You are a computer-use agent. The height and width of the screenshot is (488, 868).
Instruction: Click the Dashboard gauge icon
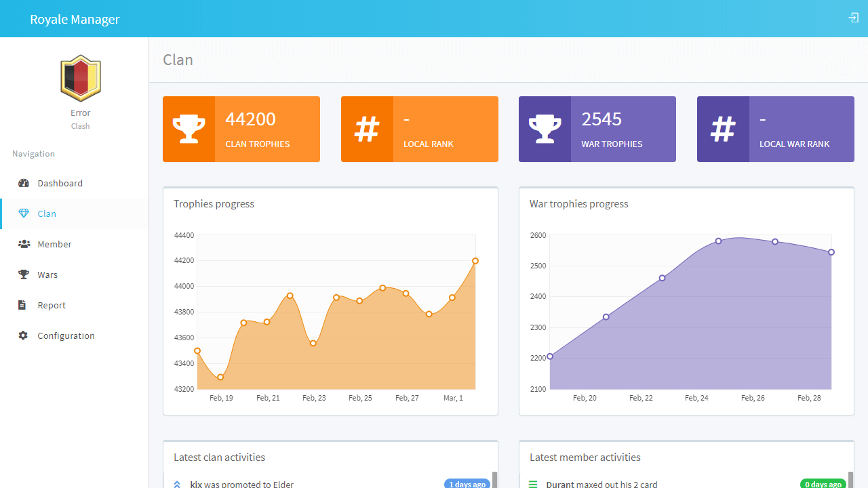click(x=24, y=183)
